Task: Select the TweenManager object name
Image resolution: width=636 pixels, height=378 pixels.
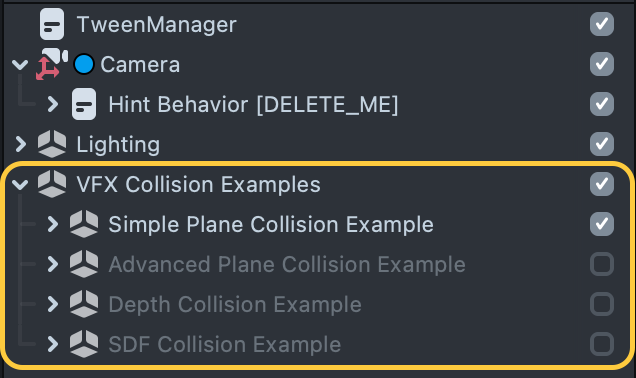Action: coord(157,25)
